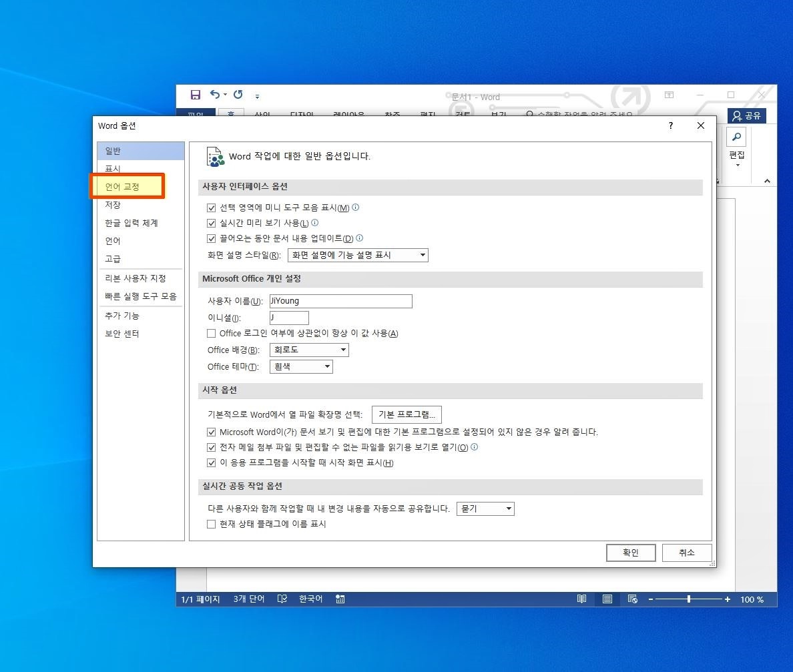The image size is (793, 672).
Task: Click the Undo arrow icon in Word's toolbar
Action: [x=215, y=95]
